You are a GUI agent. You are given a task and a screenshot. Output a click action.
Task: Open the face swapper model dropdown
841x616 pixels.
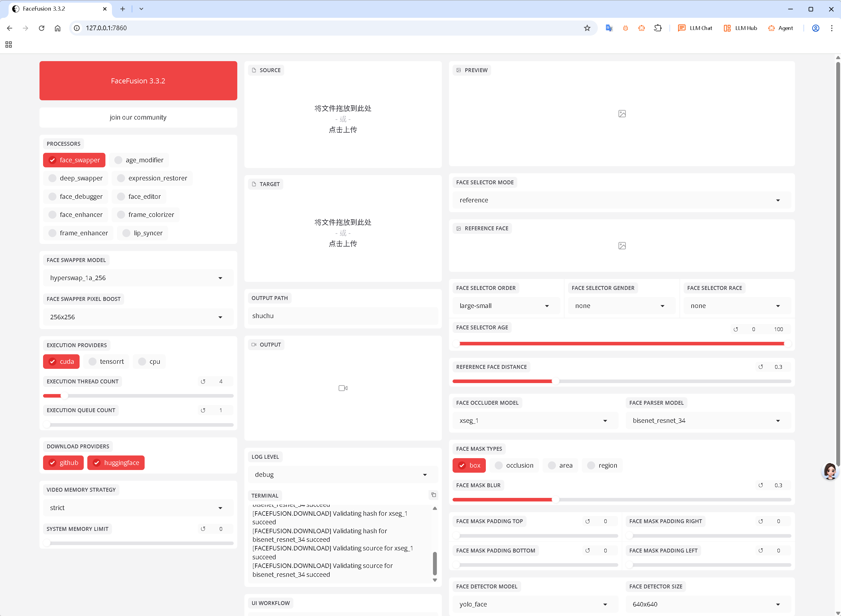[138, 278]
